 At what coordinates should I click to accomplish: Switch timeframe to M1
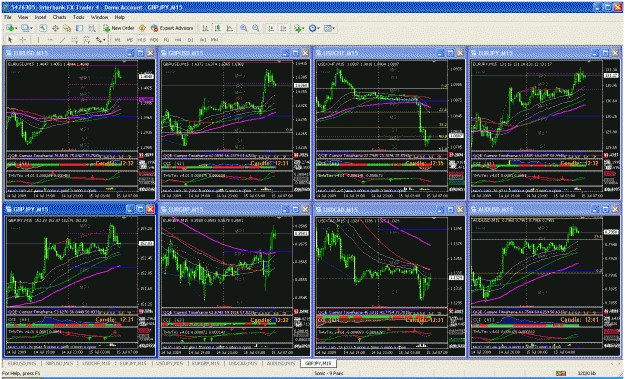click(x=118, y=40)
